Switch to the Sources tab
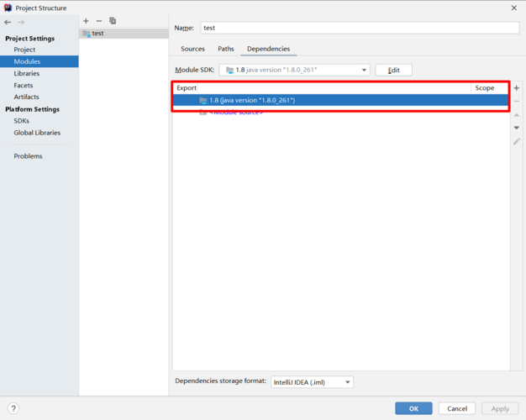 point(192,49)
